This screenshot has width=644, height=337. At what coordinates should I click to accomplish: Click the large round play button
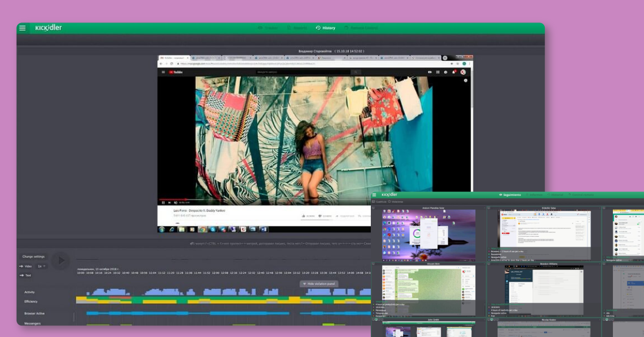click(61, 261)
